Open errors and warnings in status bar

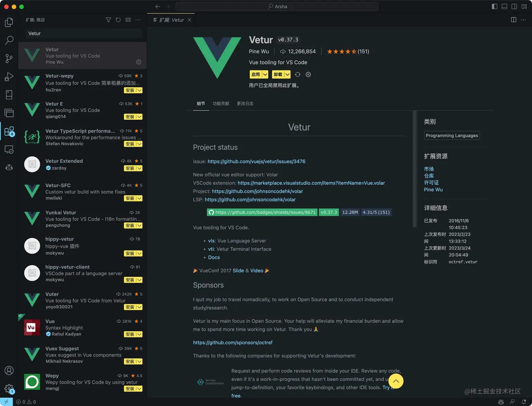[x=26, y=402]
